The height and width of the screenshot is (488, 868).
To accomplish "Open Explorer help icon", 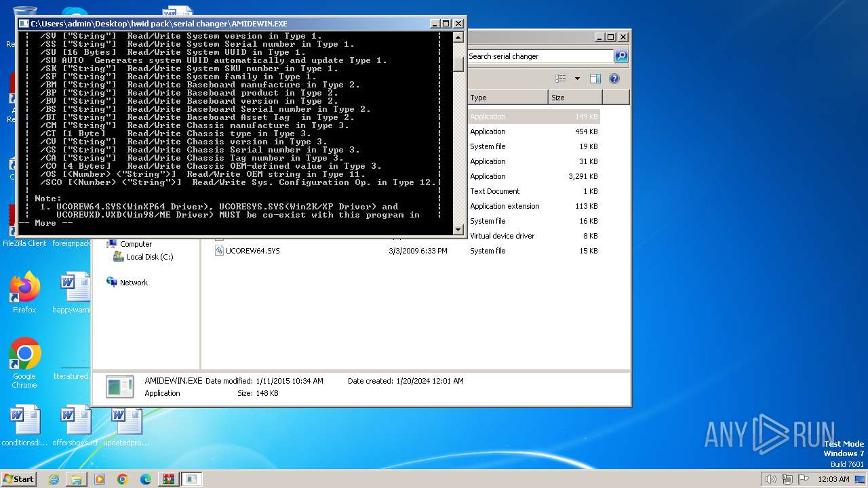I will (x=614, y=79).
